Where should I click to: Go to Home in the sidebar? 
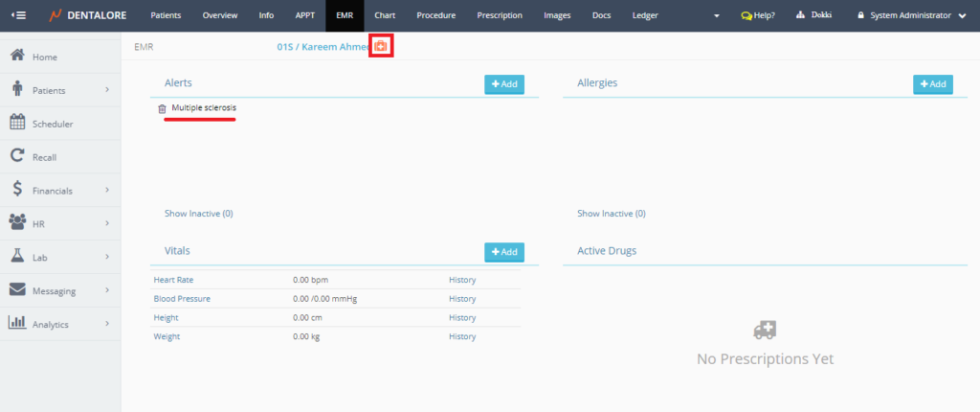point(45,57)
